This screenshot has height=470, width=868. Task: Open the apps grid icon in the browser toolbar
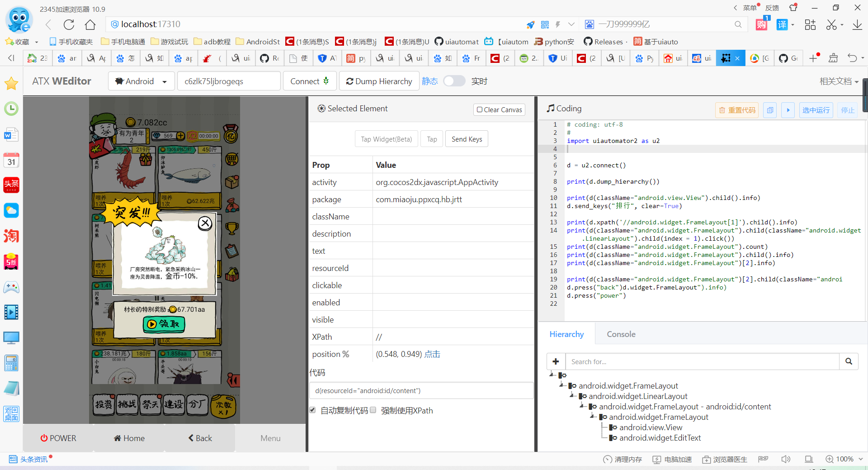810,24
